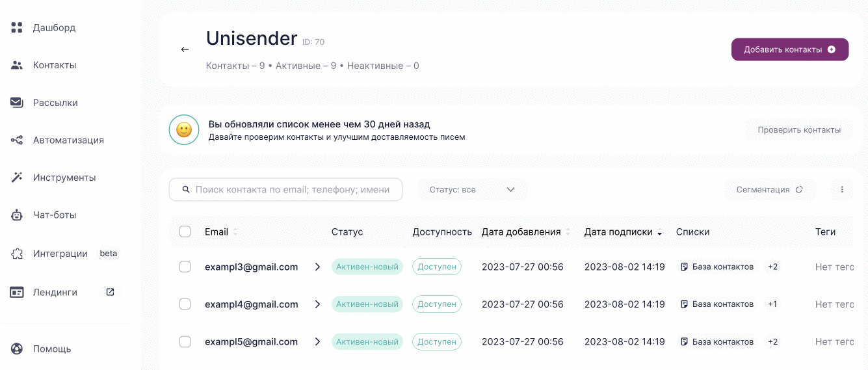
Task: Expand the exampl3@gmail.com contact chevron
Action: coord(317,267)
